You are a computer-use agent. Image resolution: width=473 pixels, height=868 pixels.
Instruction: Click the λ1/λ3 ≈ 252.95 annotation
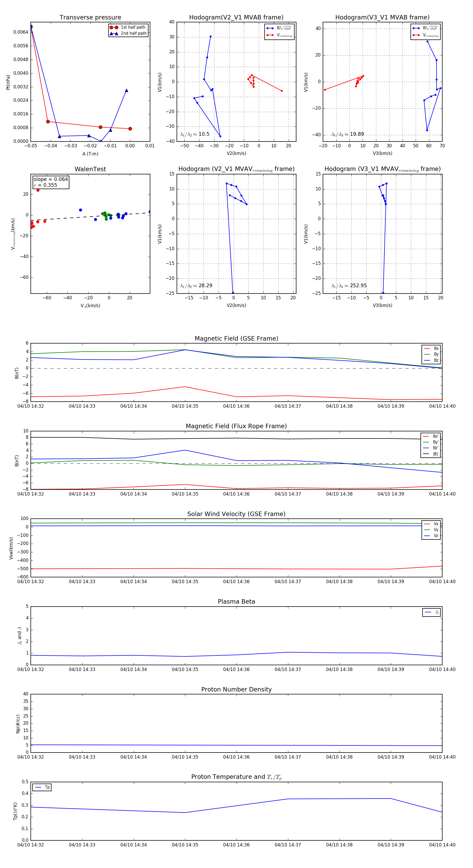point(349,286)
